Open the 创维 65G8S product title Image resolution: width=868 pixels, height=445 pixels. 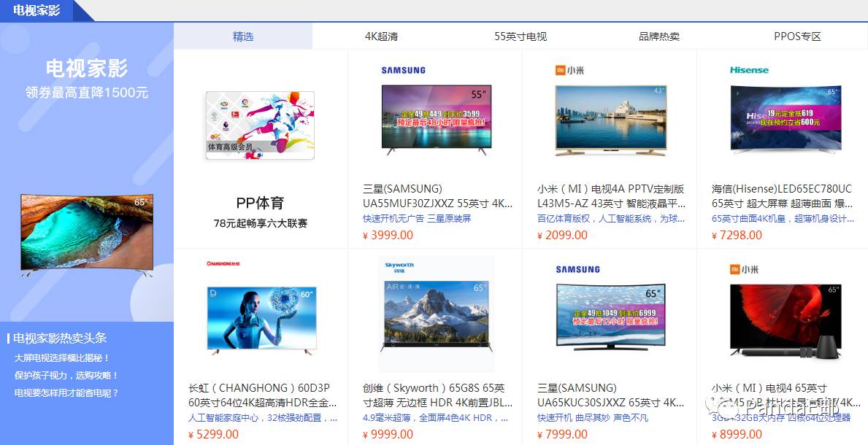click(x=438, y=395)
